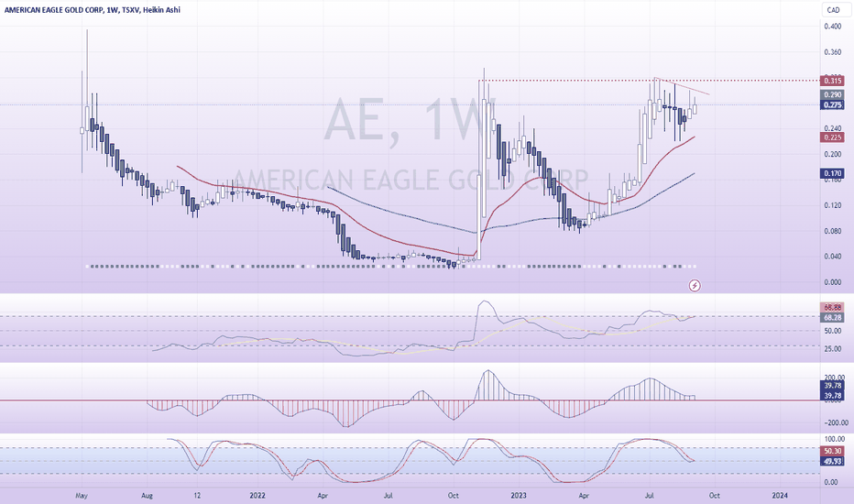Click the 49.93 stochastic value label

[833, 462]
